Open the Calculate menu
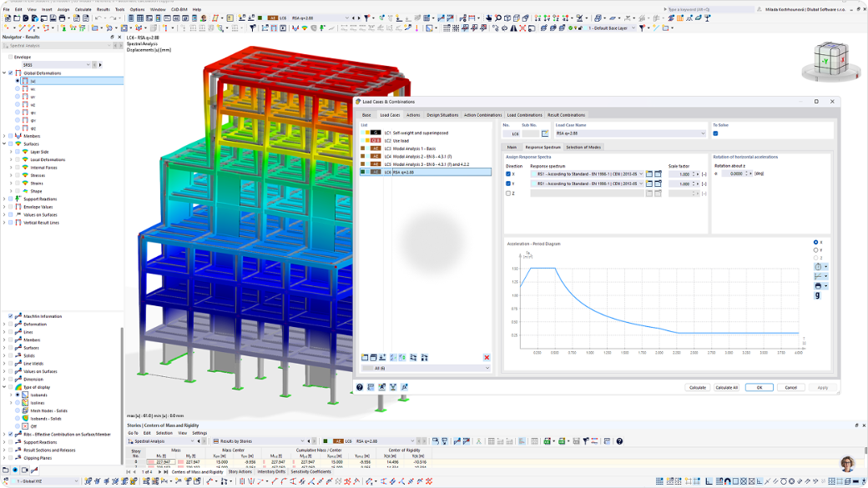Image resolution: width=868 pixels, height=488 pixels. pos(83,9)
